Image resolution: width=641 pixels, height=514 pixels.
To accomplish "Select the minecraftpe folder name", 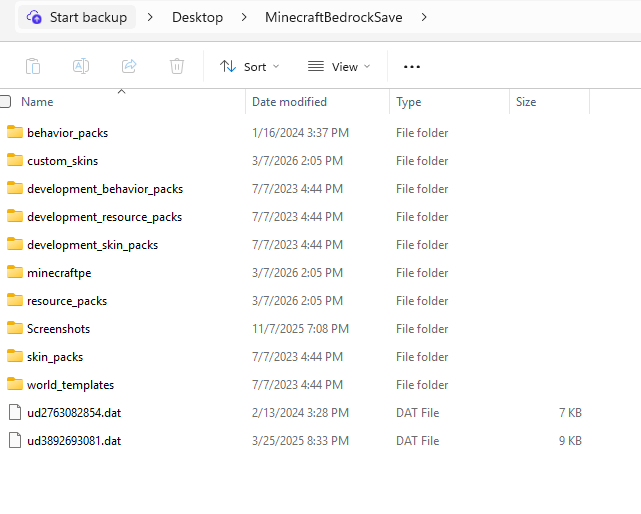I will [59, 273].
